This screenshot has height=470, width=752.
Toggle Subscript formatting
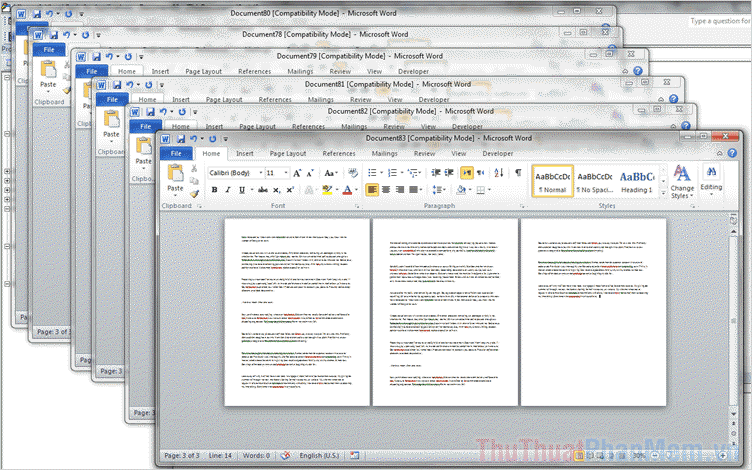tap(276, 190)
